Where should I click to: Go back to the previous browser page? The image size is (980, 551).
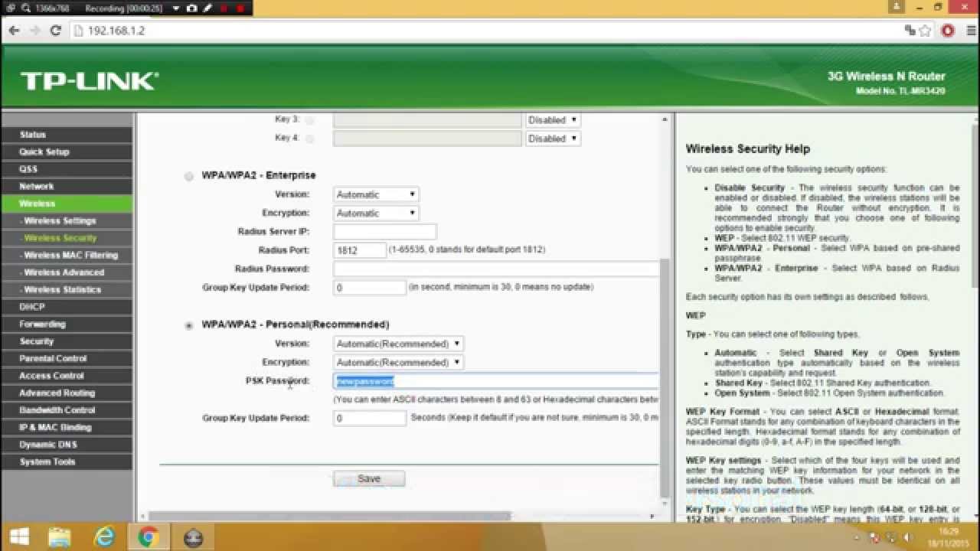[14, 31]
